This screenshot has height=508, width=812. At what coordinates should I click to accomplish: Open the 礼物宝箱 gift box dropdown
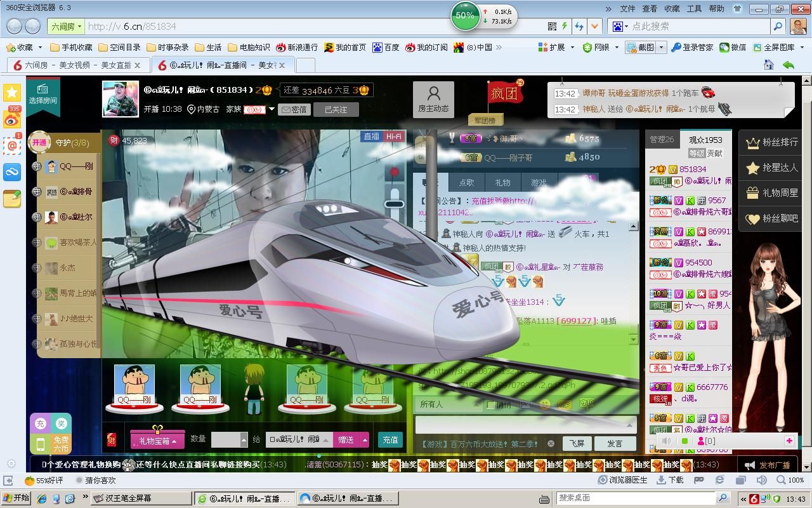coord(158,440)
